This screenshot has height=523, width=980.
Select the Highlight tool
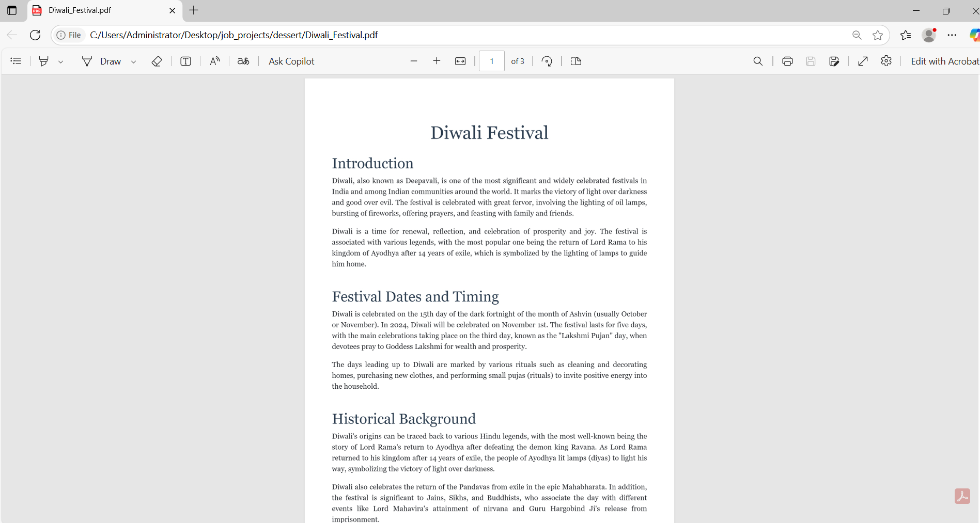[44, 61]
